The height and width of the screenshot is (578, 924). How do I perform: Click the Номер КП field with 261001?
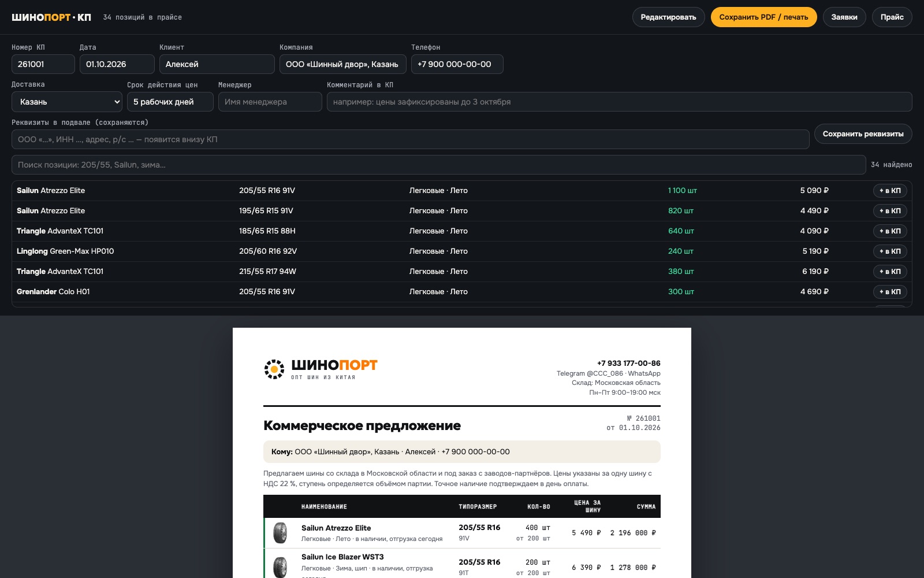(x=43, y=64)
